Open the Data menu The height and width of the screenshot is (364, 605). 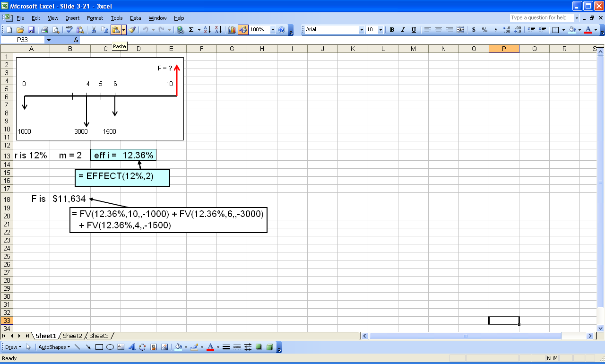(135, 18)
